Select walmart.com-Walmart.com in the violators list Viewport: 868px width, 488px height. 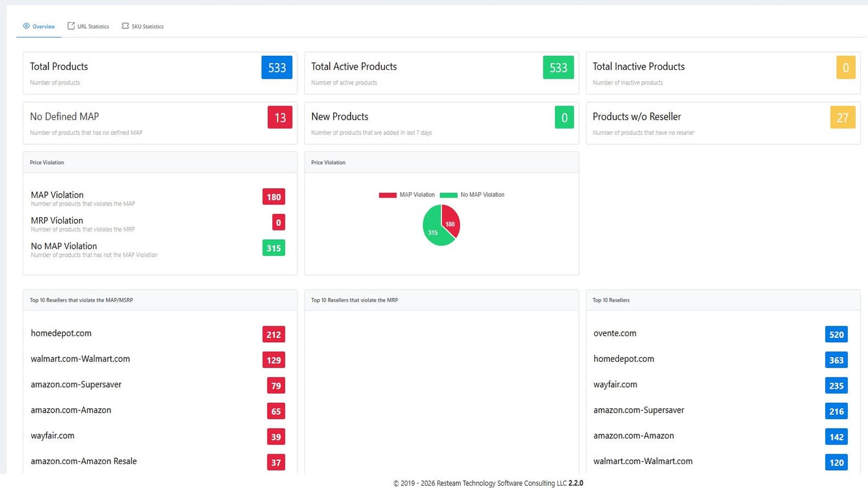pyautogui.click(x=80, y=358)
